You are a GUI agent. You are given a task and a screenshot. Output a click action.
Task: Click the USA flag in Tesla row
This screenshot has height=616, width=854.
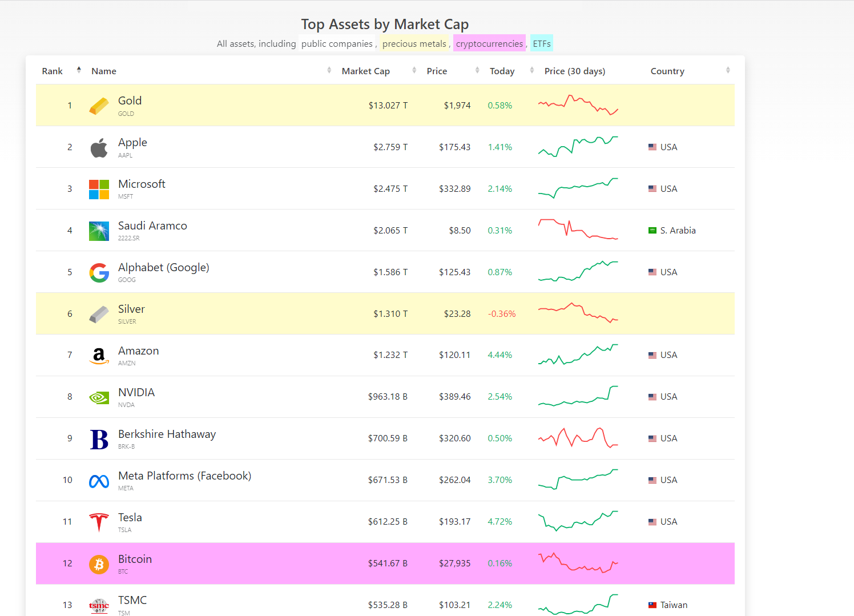(652, 522)
